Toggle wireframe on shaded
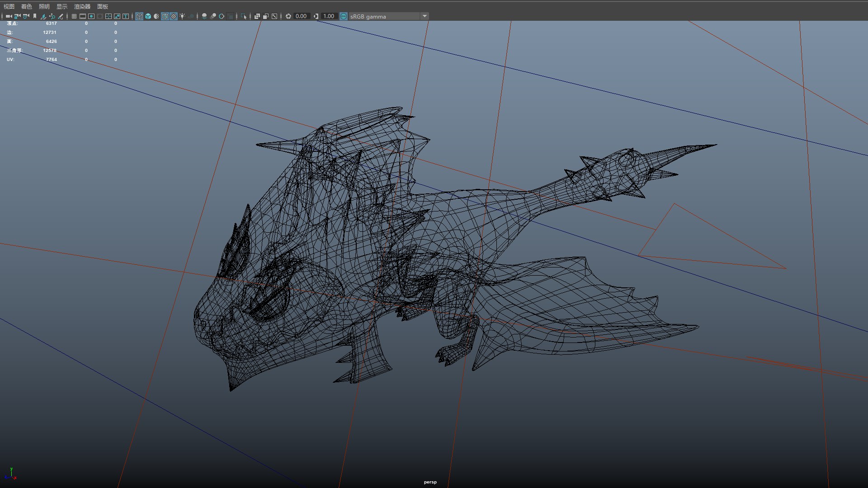The height and width of the screenshot is (488, 868). click(x=165, y=16)
